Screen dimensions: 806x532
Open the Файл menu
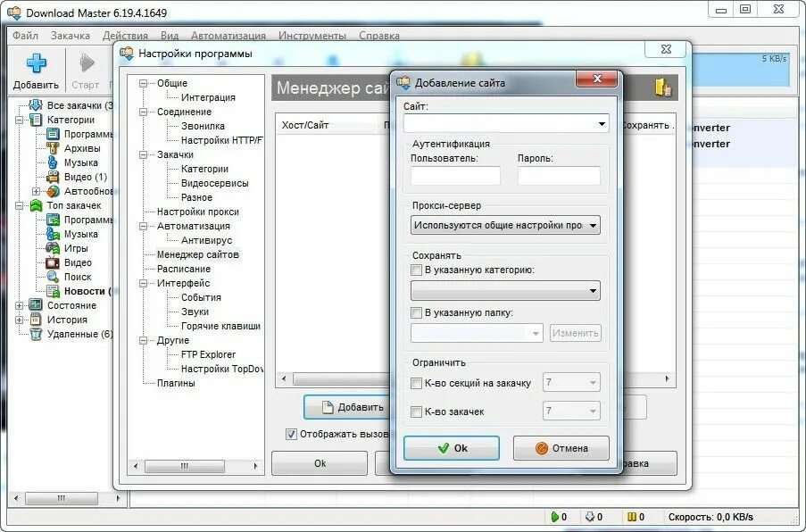tap(25, 36)
